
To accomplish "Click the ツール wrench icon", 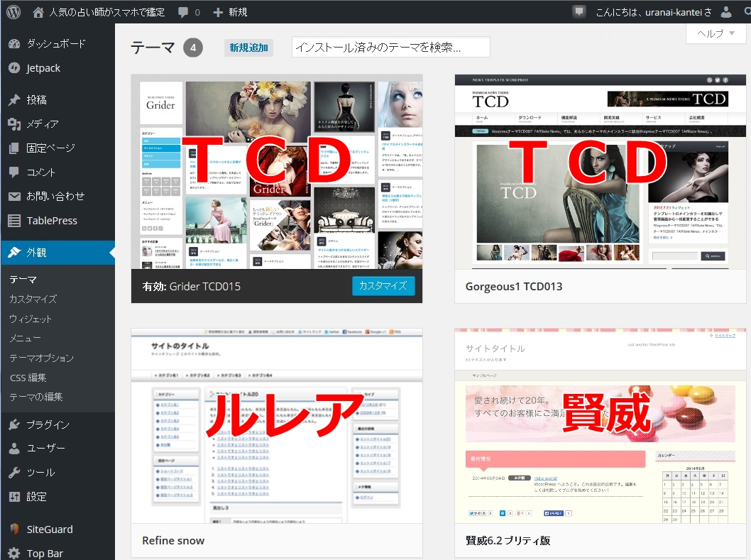I will click(14, 472).
